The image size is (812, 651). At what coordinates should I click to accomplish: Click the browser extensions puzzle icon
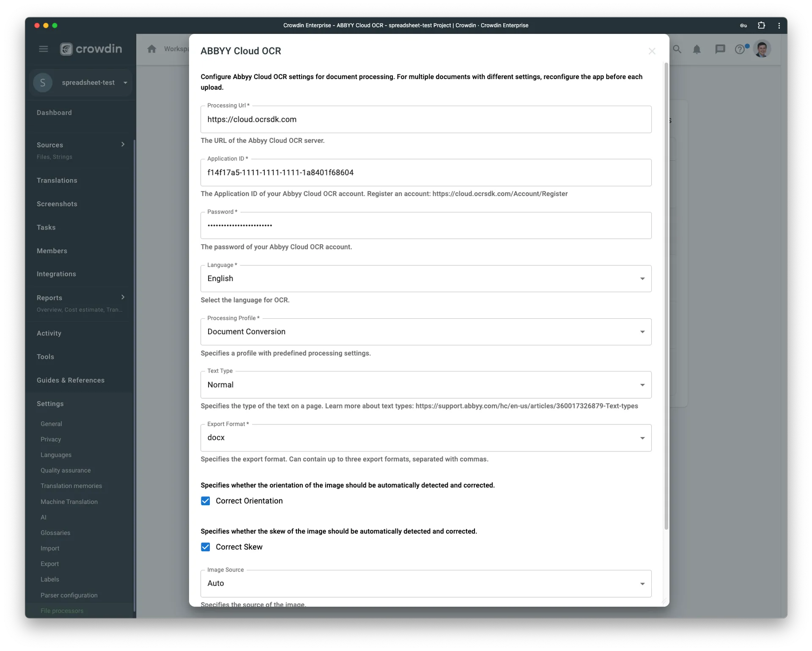(761, 25)
